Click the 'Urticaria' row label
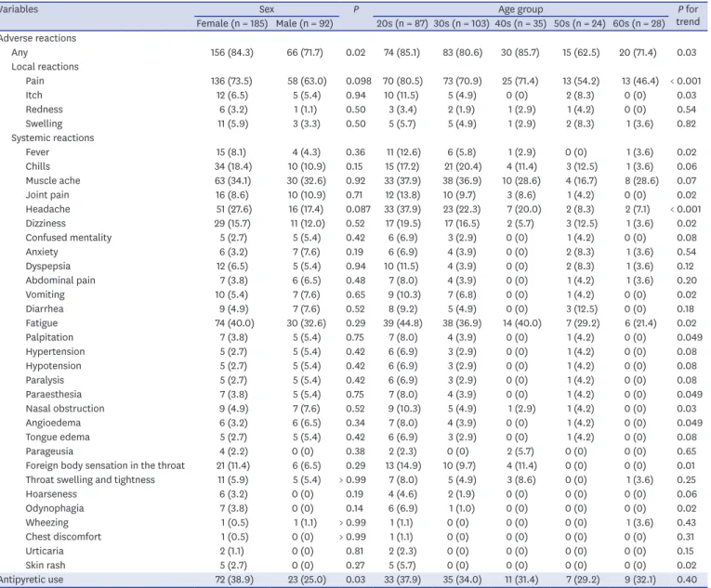Screen dimensions: 711x588 (45, 551)
